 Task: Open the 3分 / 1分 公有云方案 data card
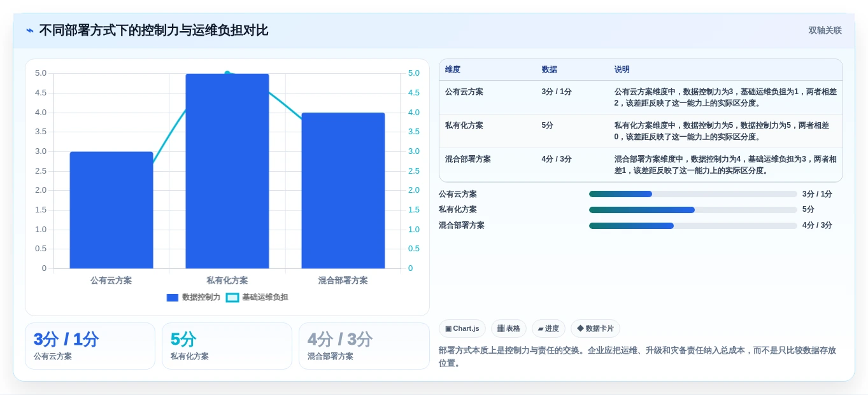pos(90,346)
